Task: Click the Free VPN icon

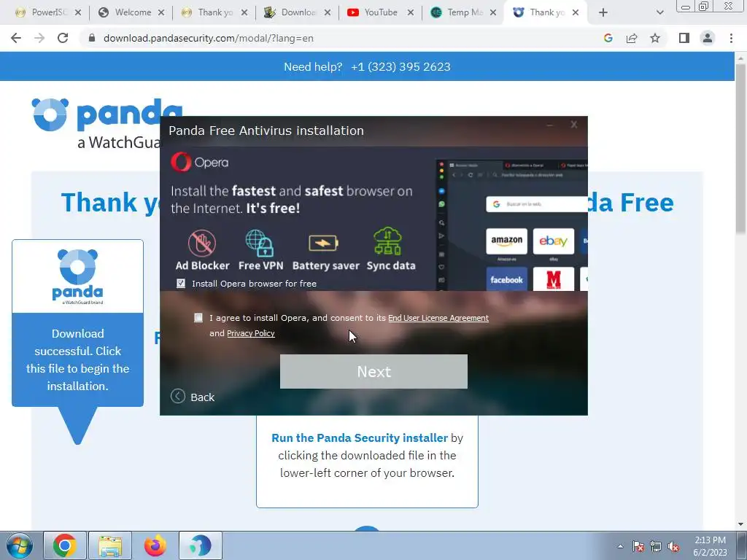Action: (260, 243)
